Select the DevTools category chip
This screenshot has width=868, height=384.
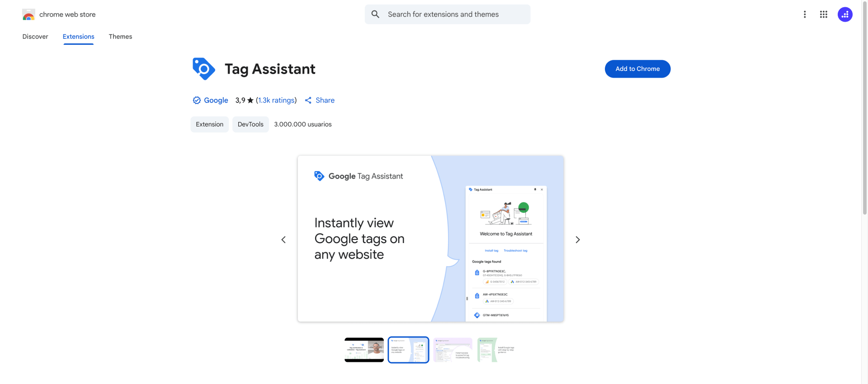[250, 124]
